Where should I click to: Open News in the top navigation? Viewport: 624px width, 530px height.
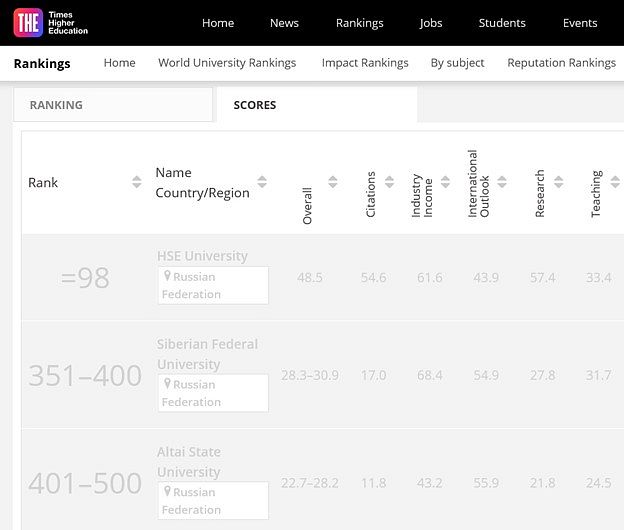pos(284,23)
